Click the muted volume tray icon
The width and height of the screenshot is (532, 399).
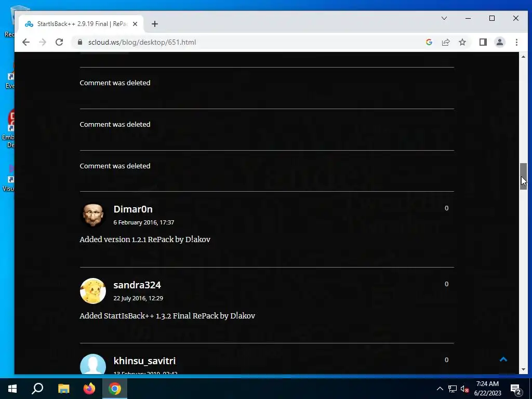point(465,389)
